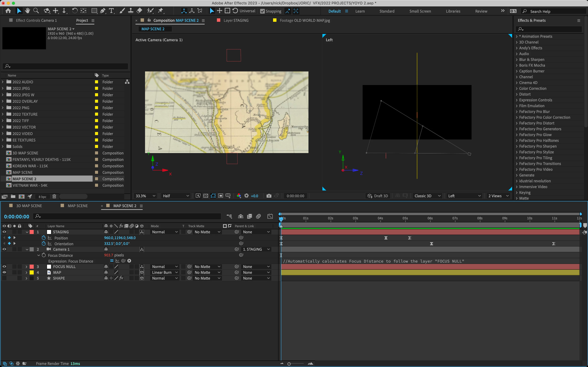Select the Type tool
The height and width of the screenshot is (367, 588).
(111, 11)
